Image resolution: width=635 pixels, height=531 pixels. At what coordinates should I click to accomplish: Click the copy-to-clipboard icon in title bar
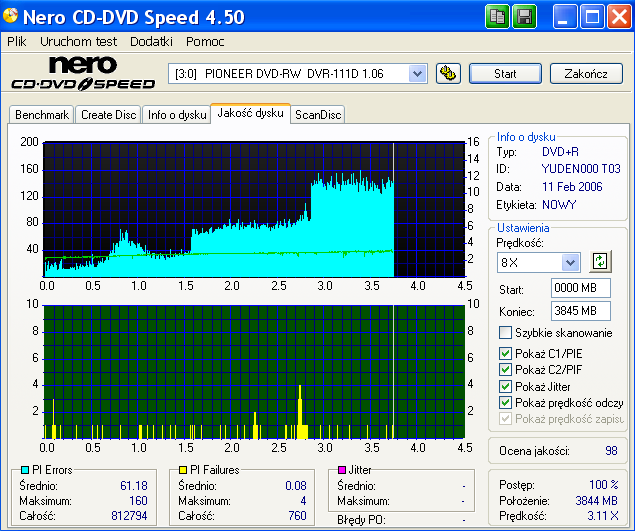[497, 17]
